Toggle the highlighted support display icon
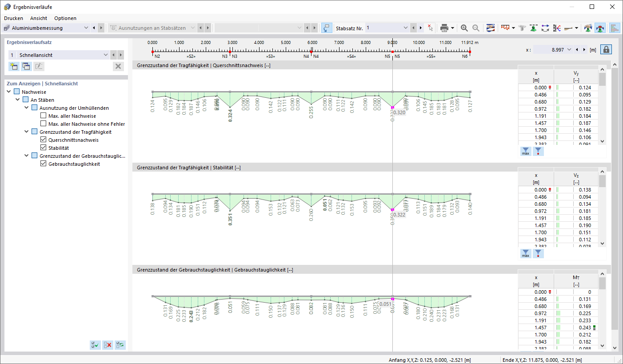 pos(600,28)
